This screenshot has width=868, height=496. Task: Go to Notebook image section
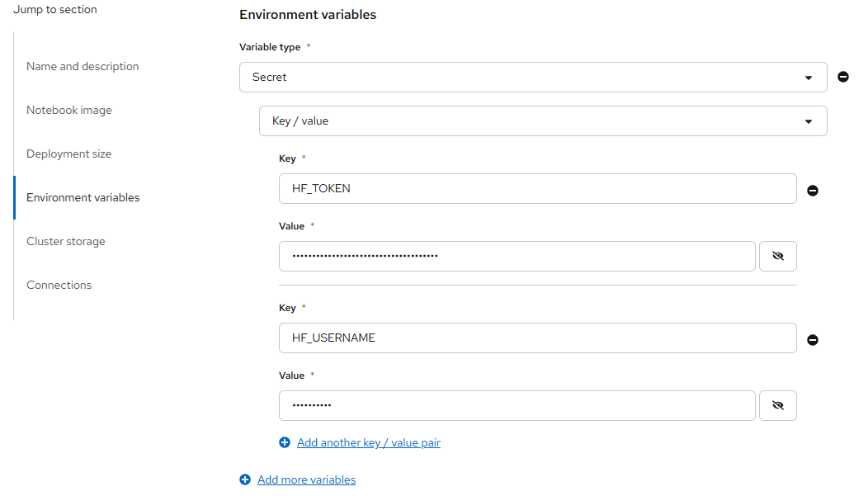coord(69,110)
